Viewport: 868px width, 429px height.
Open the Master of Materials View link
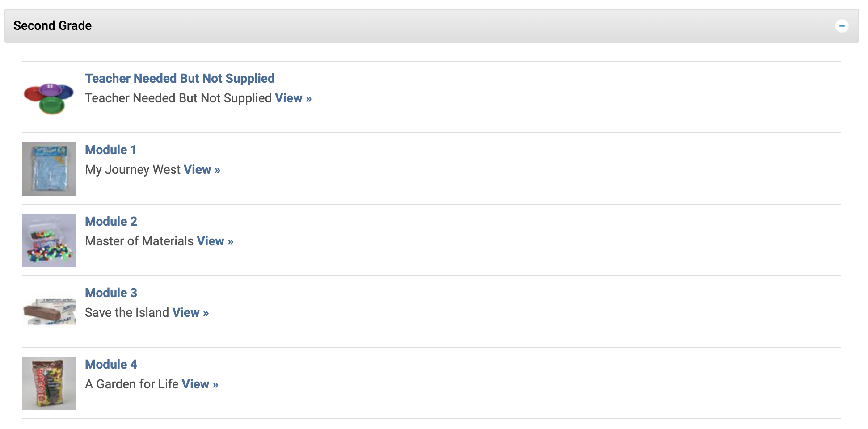click(214, 241)
